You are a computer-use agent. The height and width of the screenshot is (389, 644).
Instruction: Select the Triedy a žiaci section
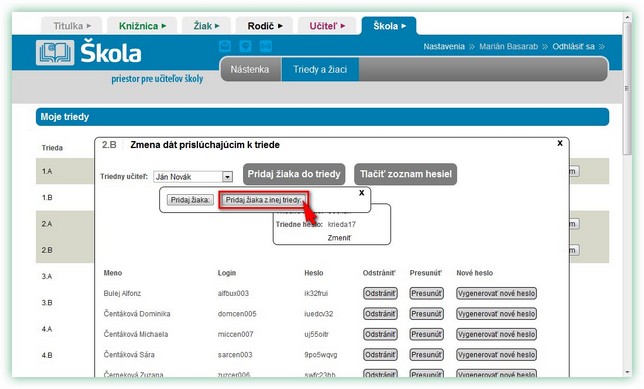pyautogui.click(x=320, y=69)
